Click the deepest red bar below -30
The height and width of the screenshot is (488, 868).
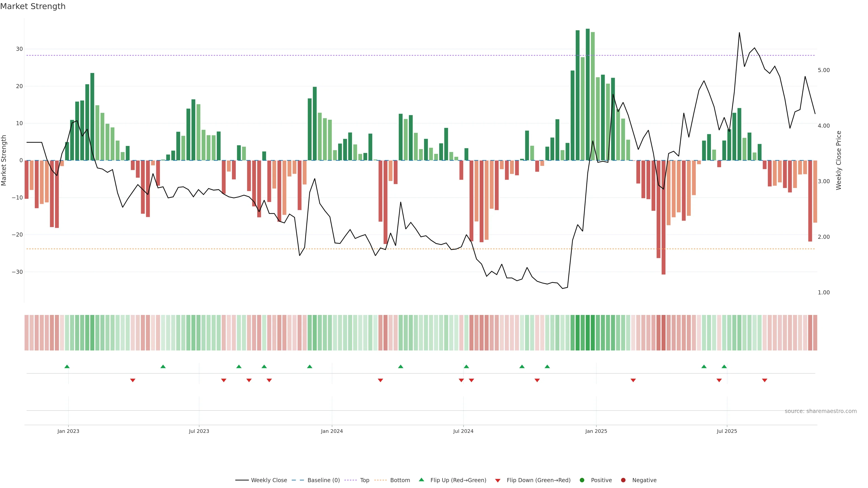[x=663, y=236]
